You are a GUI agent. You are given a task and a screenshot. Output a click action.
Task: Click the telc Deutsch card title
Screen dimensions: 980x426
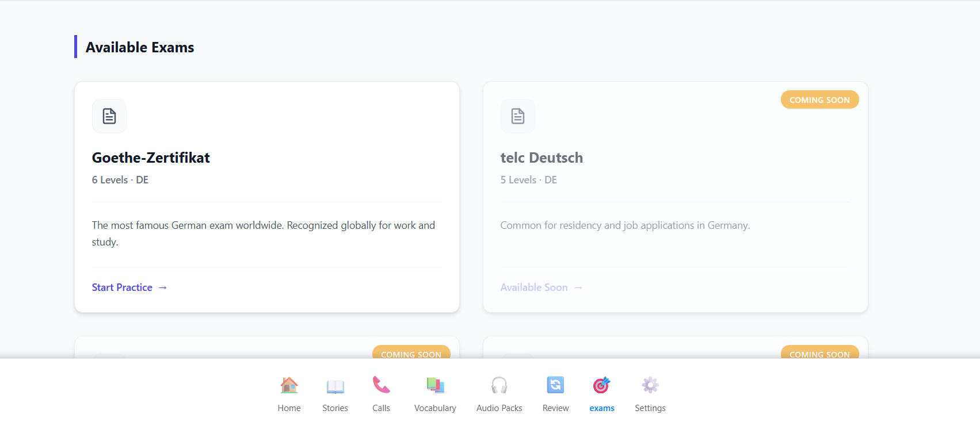[542, 158]
